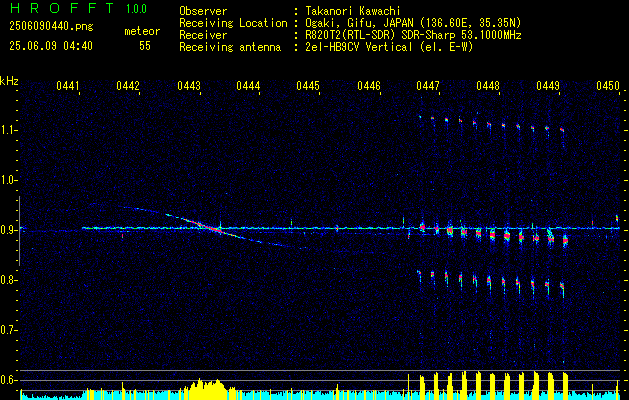This screenshot has height=400, width=629.
Task: Click the kHz axis unit label
Action: [x=9, y=81]
